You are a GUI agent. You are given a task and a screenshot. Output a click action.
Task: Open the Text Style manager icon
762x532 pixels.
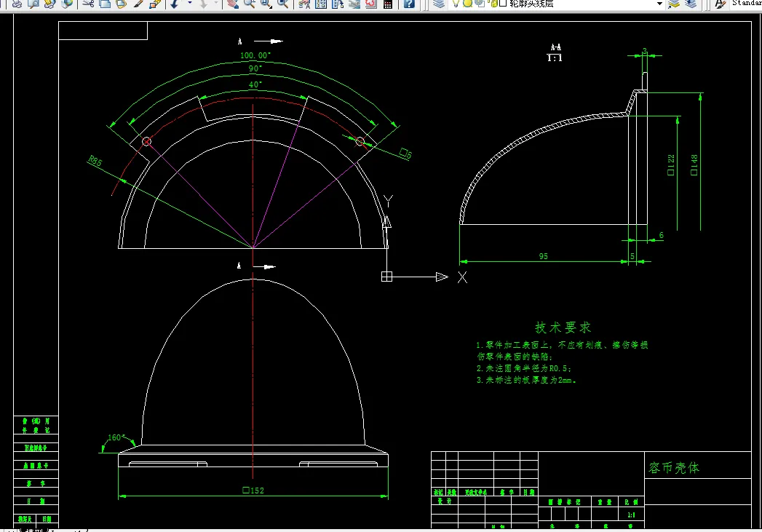coord(721,4)
